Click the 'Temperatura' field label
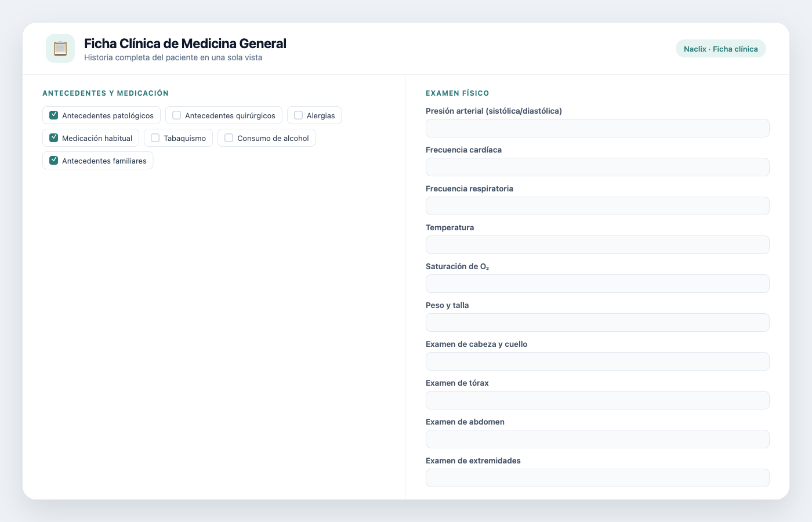This screenshot has height=522, width=812. [450, 227]
